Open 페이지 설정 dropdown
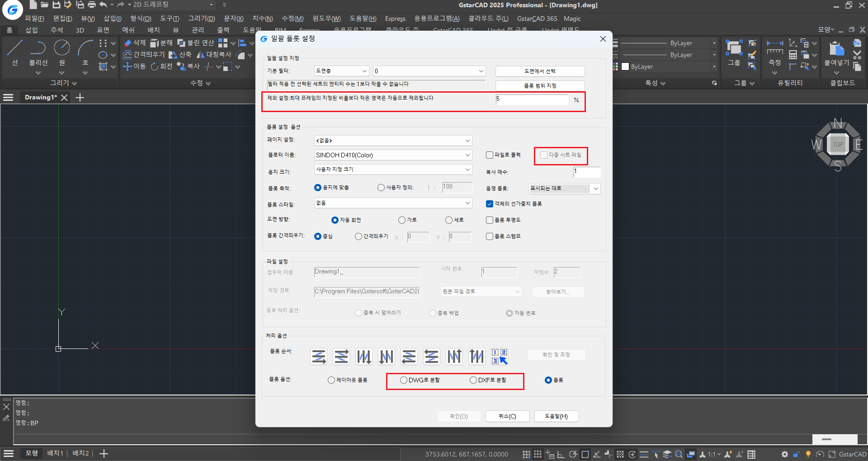868x461 pixels. tap(393, 141)
